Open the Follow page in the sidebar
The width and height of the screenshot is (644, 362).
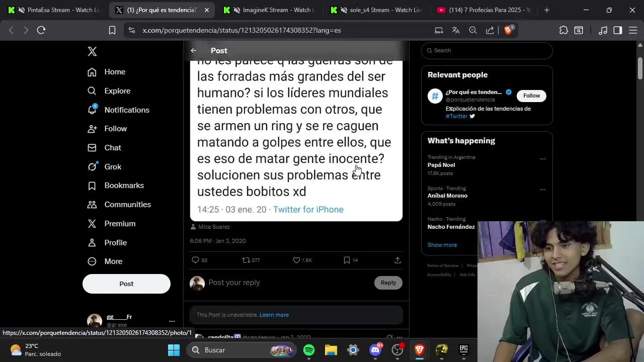click(x=107, y=129)
